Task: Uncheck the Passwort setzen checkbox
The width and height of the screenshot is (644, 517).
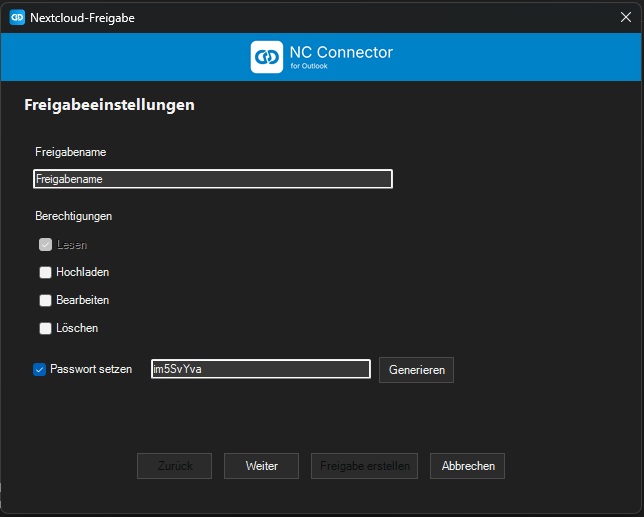Action: (39, 369)
